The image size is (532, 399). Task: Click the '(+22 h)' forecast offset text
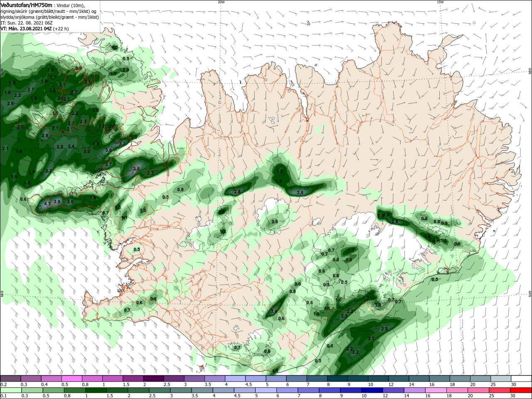pyautogui.click(x=61, y=29)
